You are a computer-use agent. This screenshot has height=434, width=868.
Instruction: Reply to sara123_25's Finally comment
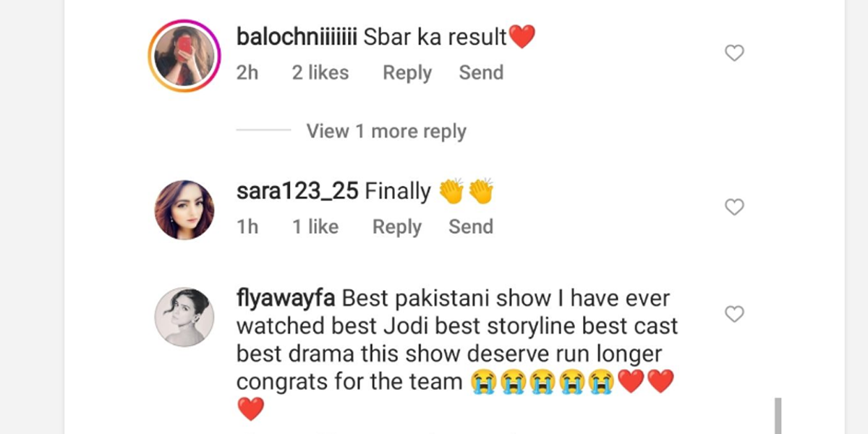tap(397, 227)
